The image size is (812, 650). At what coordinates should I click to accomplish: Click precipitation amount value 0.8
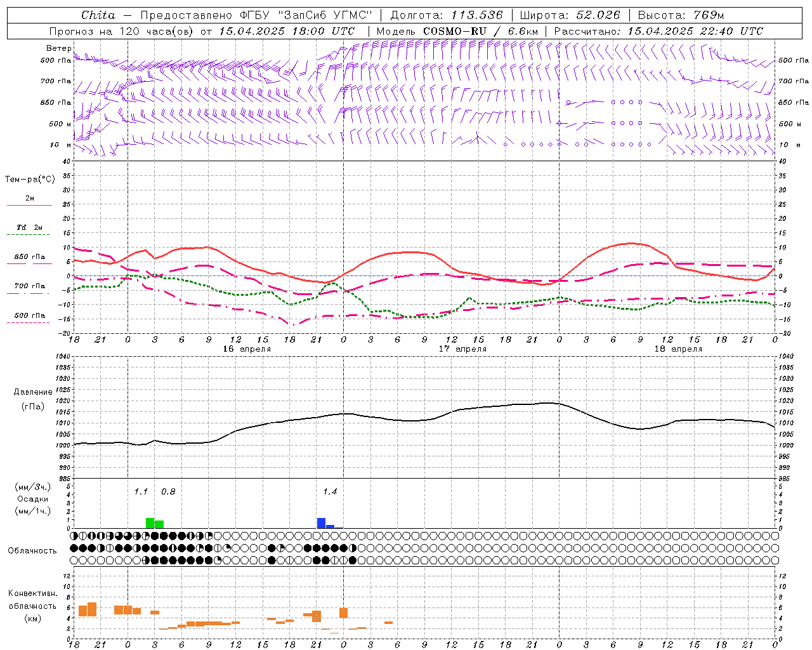168,491
